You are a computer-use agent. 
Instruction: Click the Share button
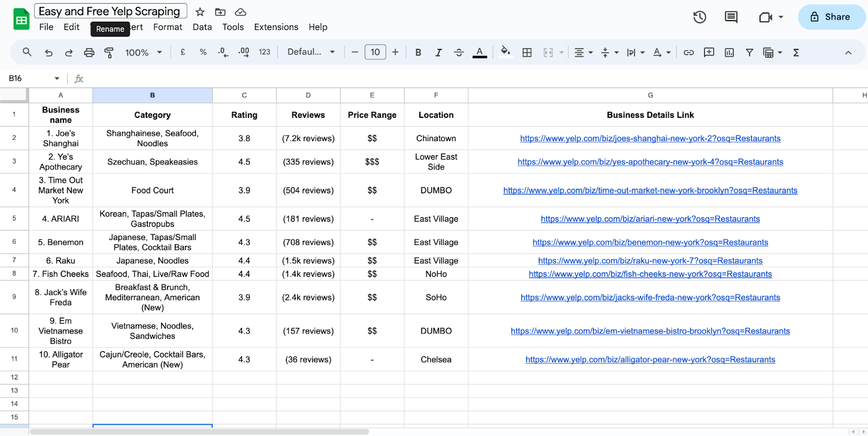click(831, 17)
